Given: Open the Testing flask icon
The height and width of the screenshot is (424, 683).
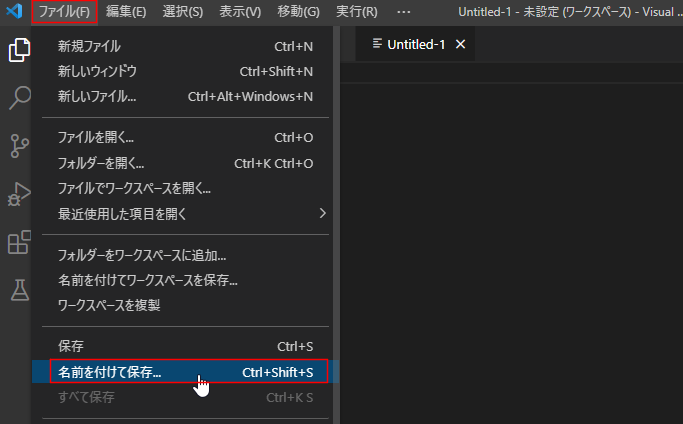Looking at the screenshot, I should click(x=20, y=290).
